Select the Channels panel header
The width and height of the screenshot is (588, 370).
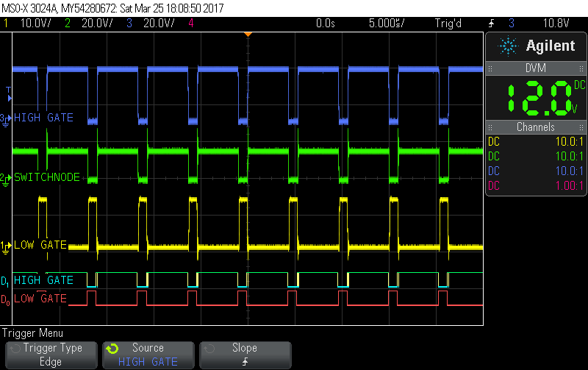click(535, 127)
